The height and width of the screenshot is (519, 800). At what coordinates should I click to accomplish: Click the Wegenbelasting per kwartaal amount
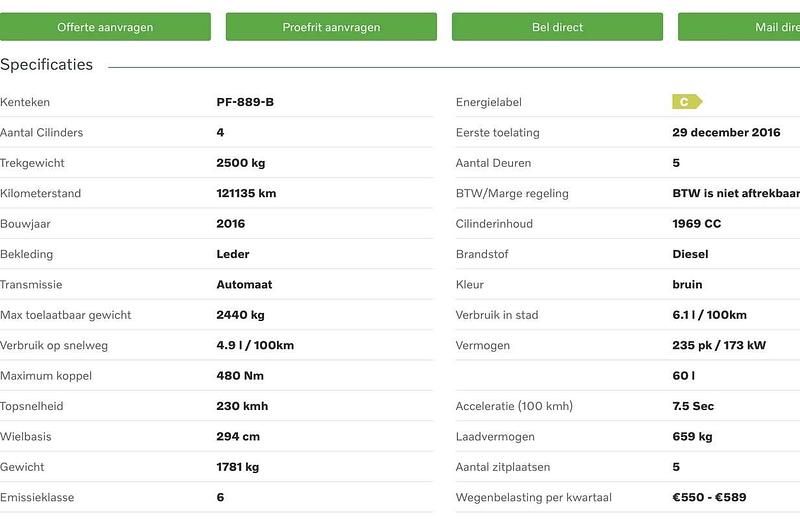[x=709, y=497]
